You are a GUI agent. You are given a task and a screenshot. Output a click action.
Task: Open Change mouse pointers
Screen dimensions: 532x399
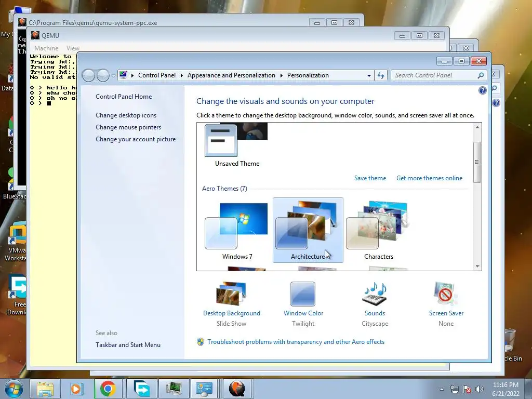click(x=128, y=127)
